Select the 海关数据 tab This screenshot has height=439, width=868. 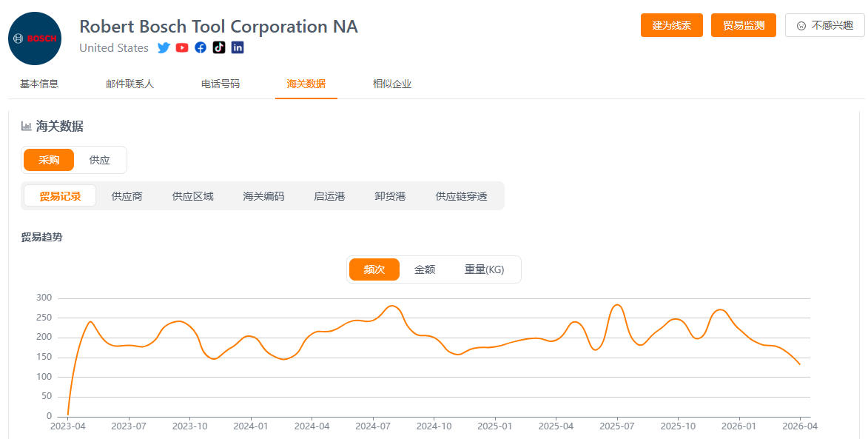(306, 84)
